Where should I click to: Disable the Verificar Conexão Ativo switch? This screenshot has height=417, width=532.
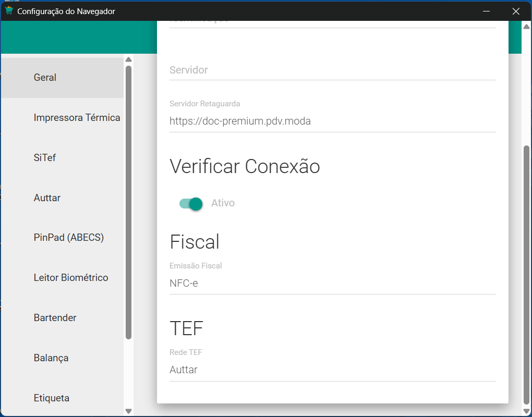[191, 203]
